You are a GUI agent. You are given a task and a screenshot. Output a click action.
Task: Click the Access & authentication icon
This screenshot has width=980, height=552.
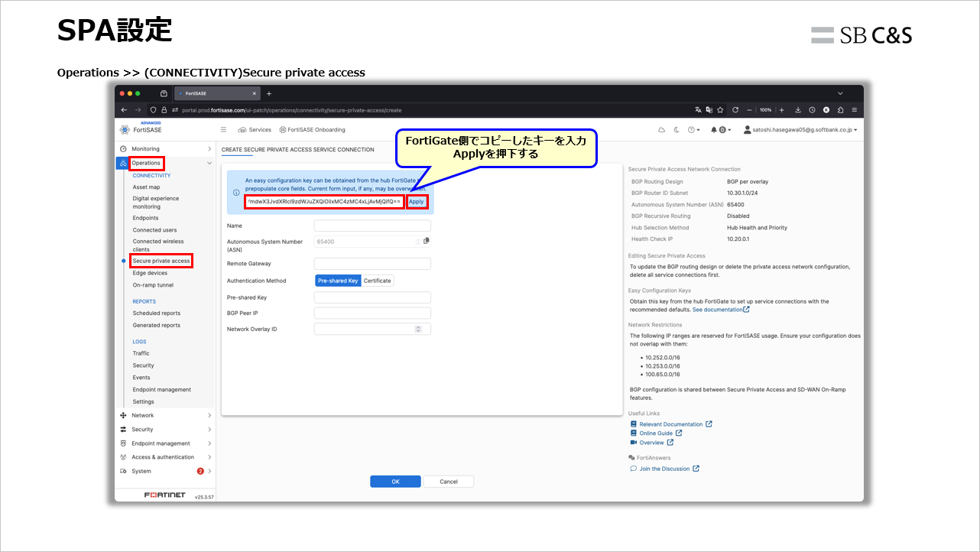123,457
